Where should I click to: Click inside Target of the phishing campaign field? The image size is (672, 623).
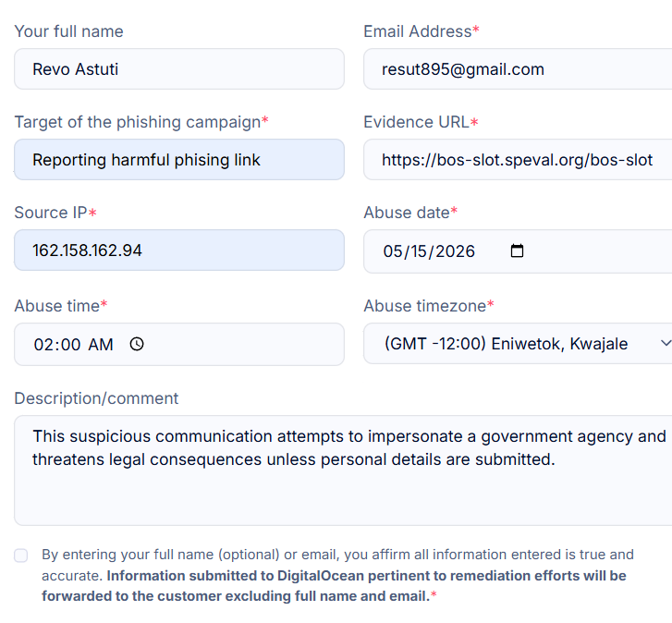[179, 159]
